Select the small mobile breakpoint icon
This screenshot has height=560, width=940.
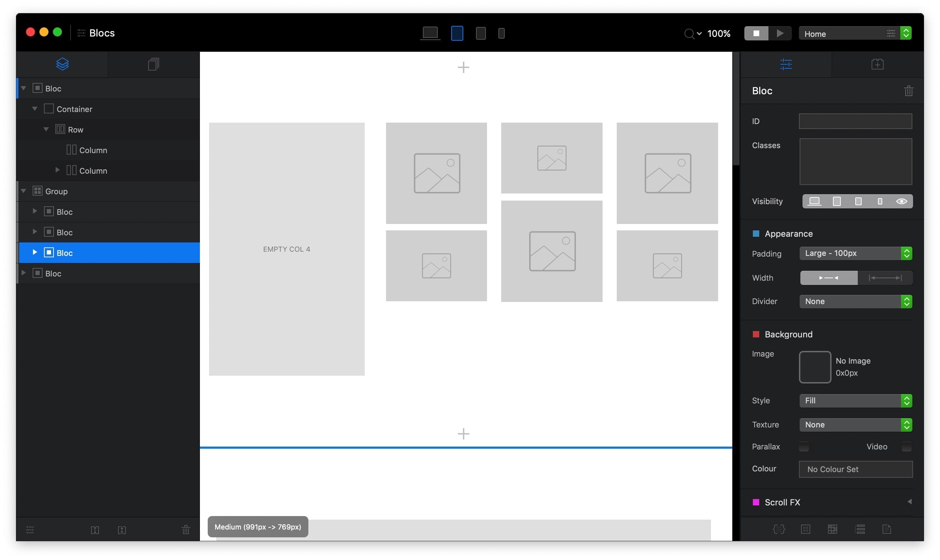pyautogui.click(x=501, y=33)
